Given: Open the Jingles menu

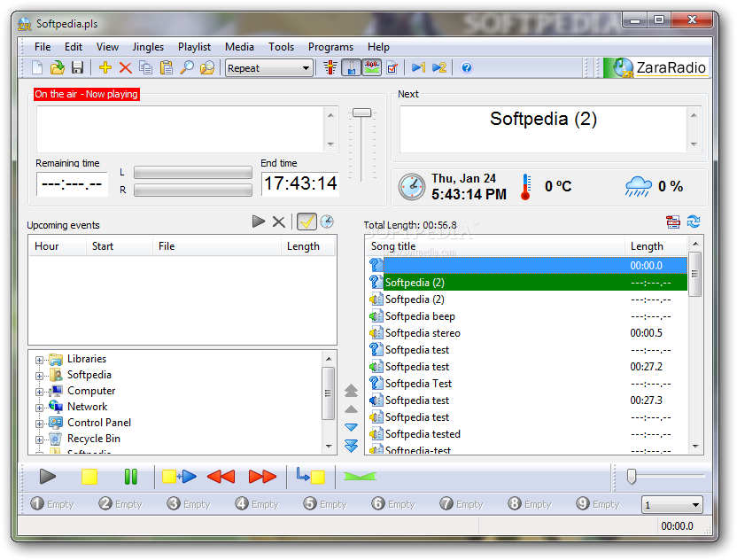Looking at the screenshot, I should point(148,47).
